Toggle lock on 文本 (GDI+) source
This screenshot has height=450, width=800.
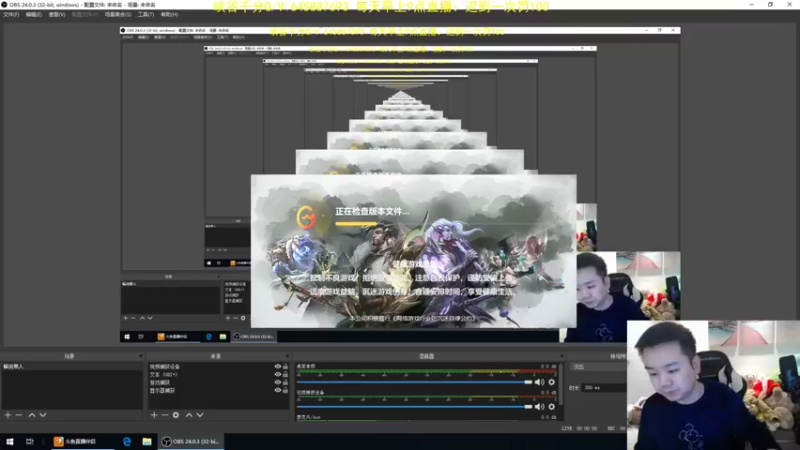coord(285,374)
